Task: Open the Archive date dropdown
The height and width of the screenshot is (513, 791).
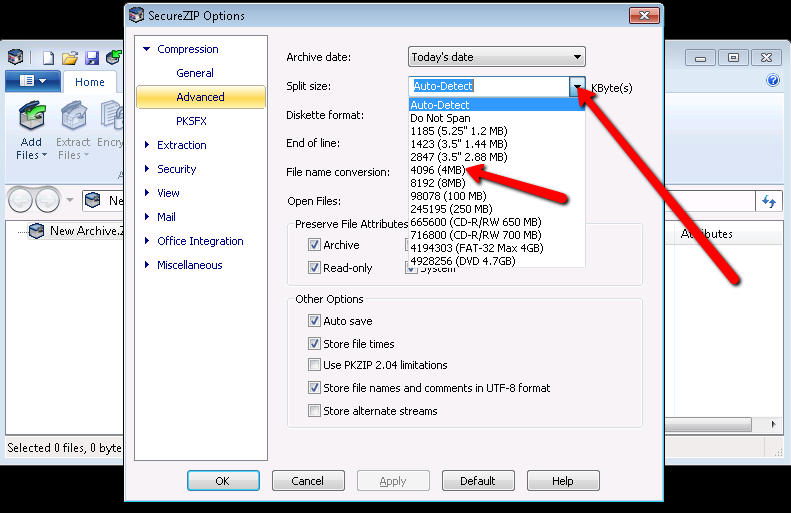Action: 496,57
